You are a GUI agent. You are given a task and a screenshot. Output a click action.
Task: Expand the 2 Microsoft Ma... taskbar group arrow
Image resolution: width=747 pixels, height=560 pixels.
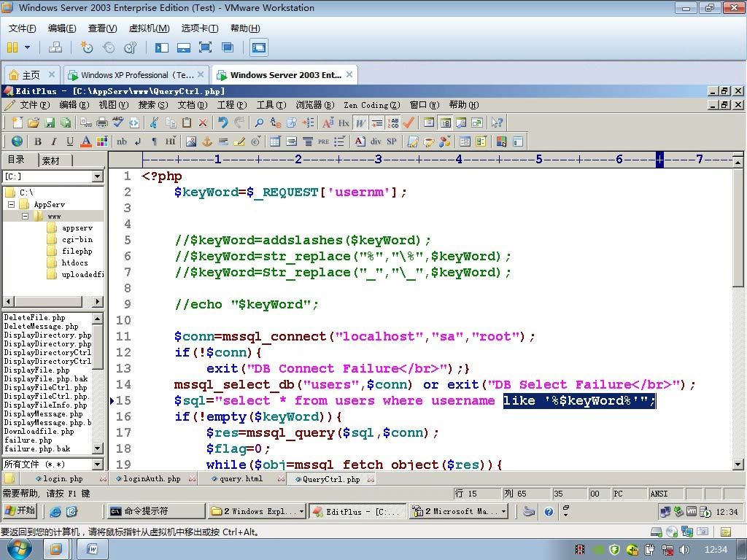tap(503, 511)
